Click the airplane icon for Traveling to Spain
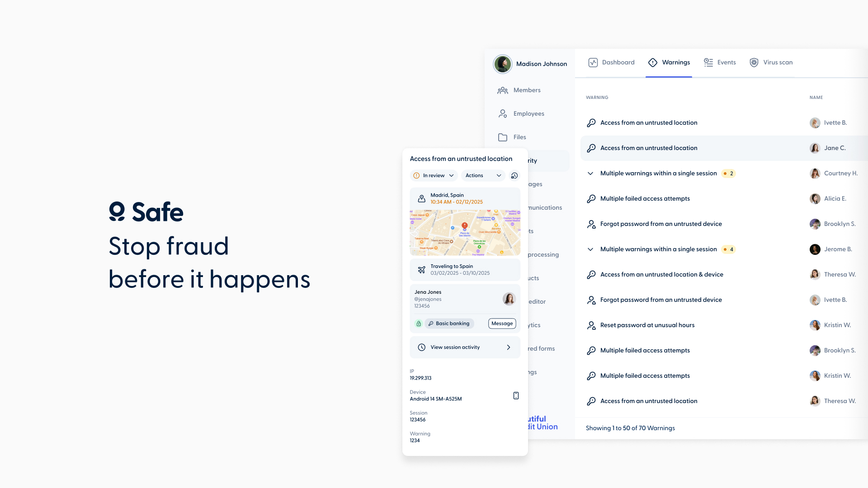 coord(421,270)
